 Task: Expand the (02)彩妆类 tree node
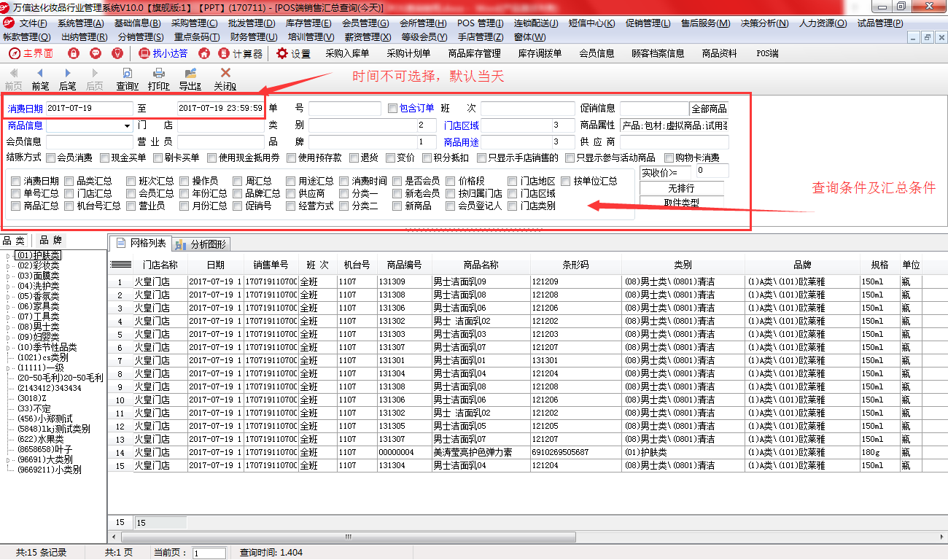point(8,265)
